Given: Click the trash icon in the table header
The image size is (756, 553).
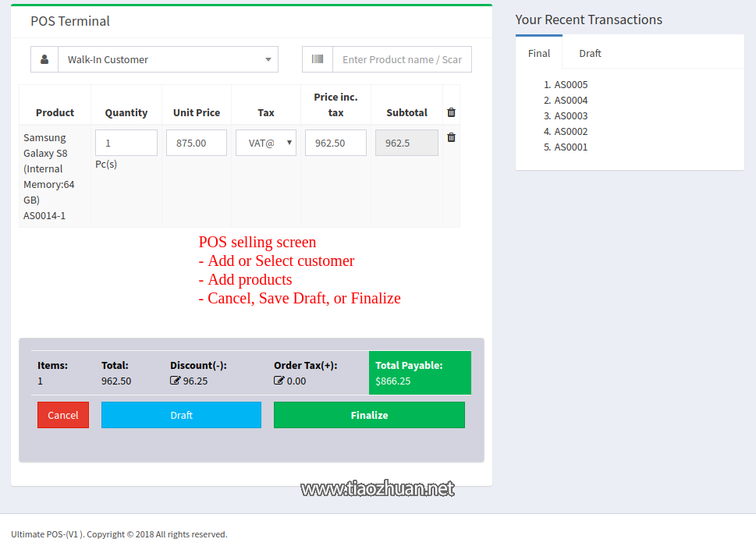Looking at the screenshot, I should coord(450,112).
